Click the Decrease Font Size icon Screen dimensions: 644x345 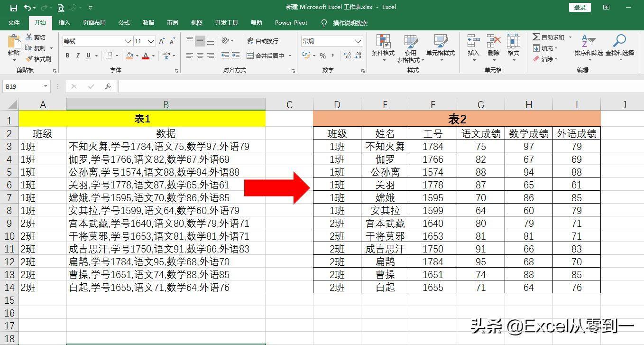point(172,41)
